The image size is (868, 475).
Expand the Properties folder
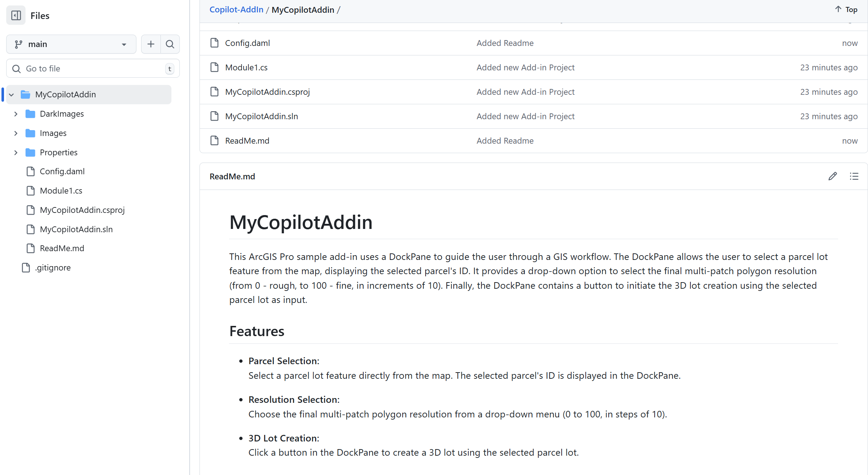point(15,152)
